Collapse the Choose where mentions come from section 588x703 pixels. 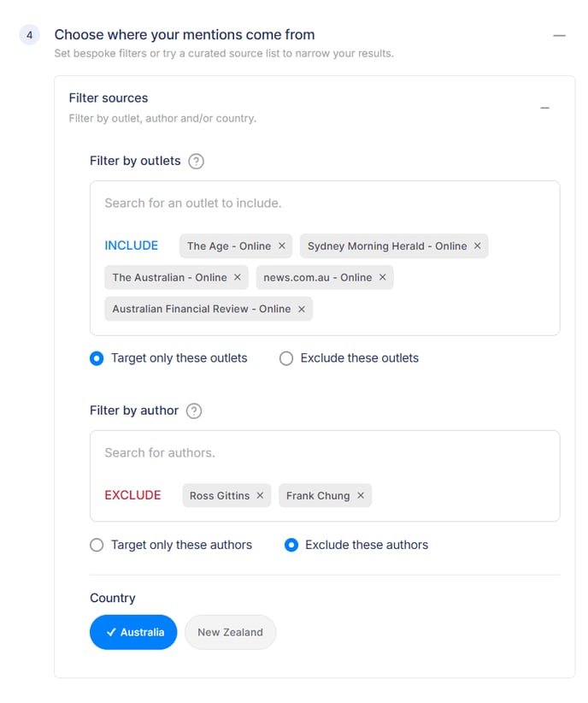pyautogui.click(x=559, y=36)
